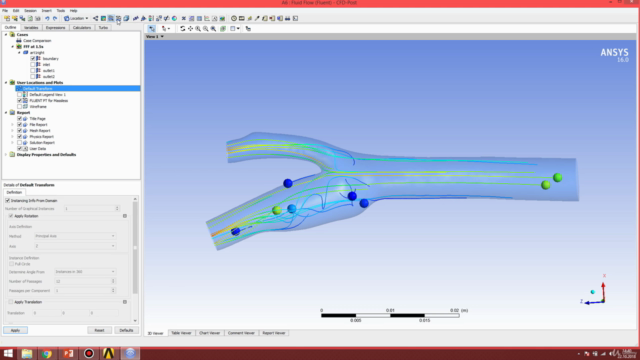Click the Windows Start button
The image size is (640, 360).
[x=8, y=353]
